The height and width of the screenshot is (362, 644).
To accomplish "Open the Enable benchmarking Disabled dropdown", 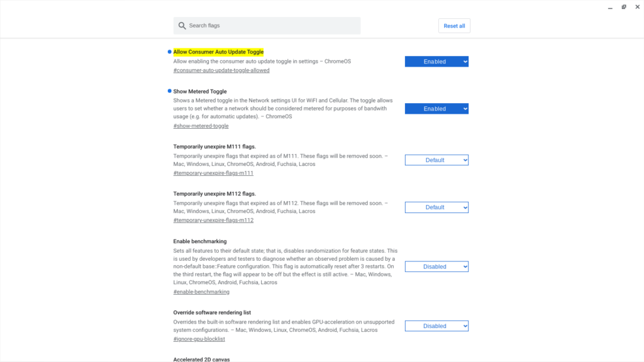I will click(x=436, y=266).
